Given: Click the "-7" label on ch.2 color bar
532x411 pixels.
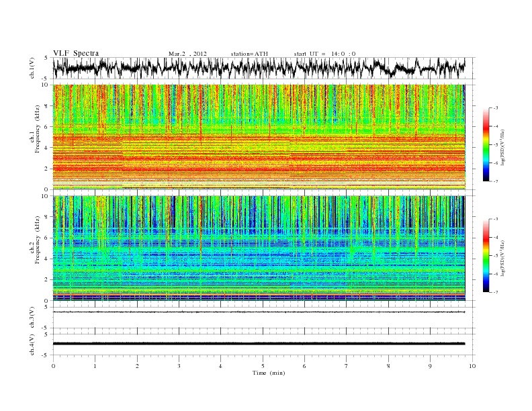Looking at the screenshot, I should tap(496, 292).
